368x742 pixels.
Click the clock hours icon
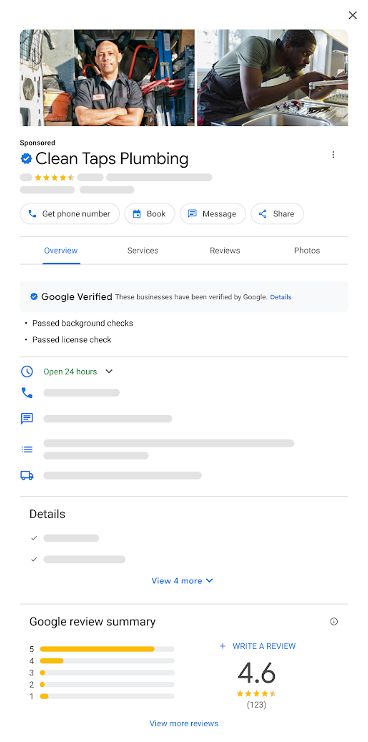[x=27, y=371]
